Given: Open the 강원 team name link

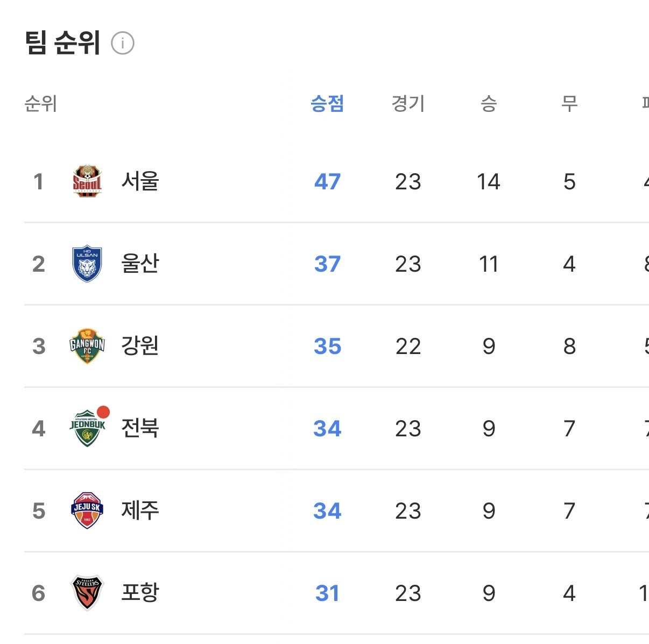Looking at the screenshot, I should 140,346.
